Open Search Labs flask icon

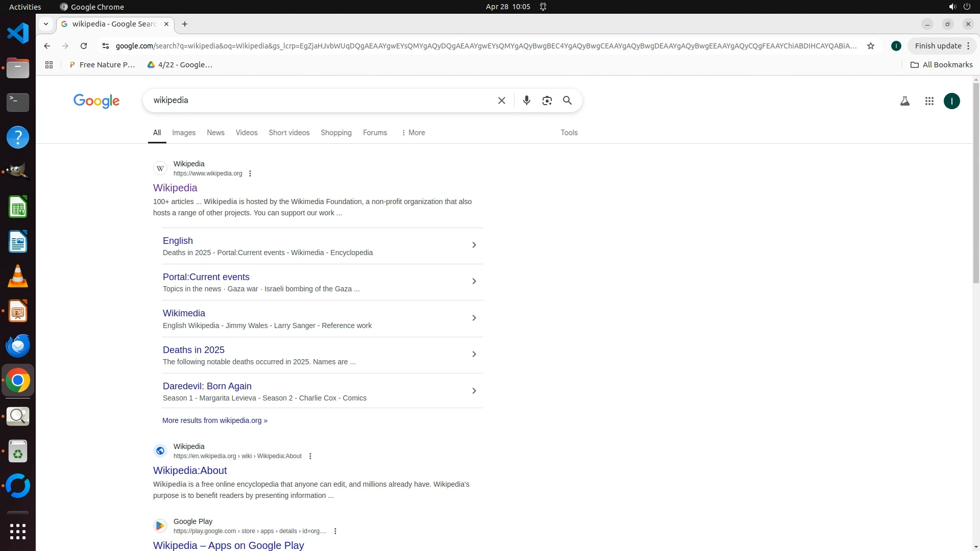904,101
